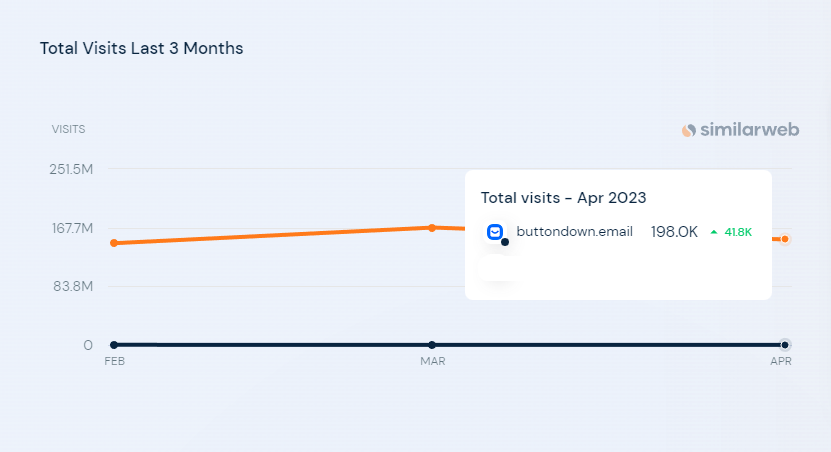
Task: Select the orange data point for February
Action: click(x=114, y=243)
